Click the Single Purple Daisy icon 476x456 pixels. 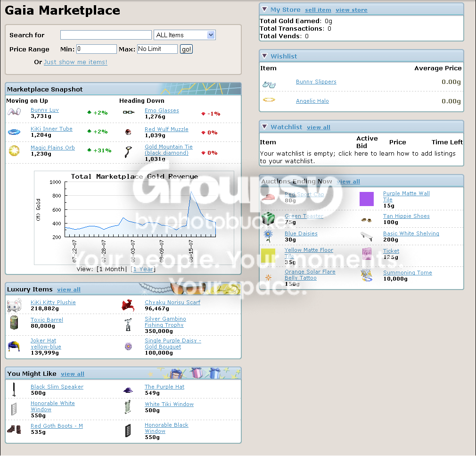(x=128, y=346)
